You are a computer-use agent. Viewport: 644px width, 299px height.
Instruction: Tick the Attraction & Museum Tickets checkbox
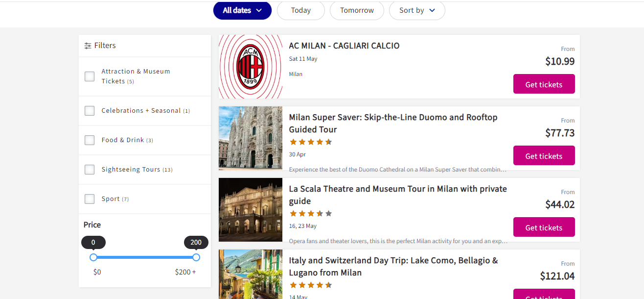coord(90,76)
